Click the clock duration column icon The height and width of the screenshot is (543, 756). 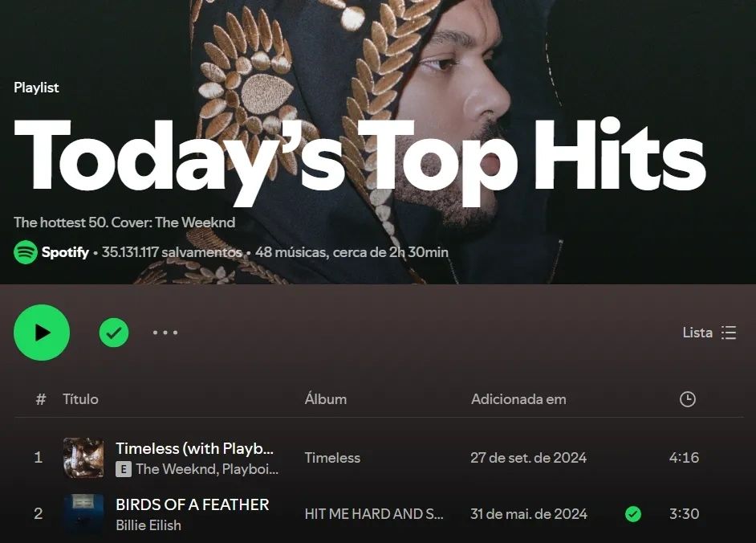pos(688,399)
